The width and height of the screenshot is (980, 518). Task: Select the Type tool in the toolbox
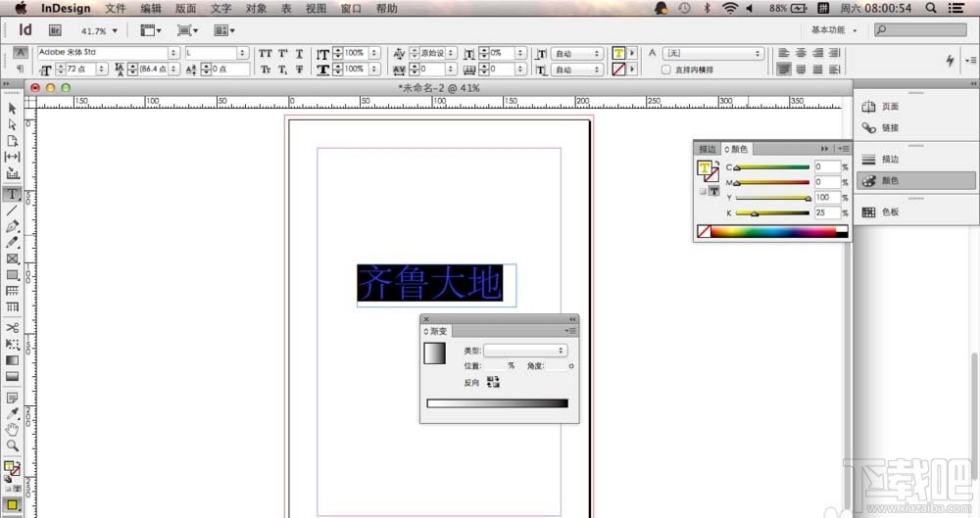pyautogui.click(x=13, y=193)
